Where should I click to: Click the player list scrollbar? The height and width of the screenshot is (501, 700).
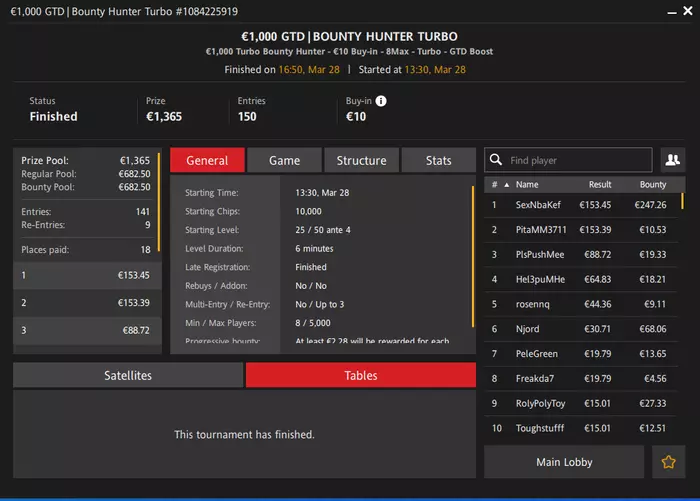point(682,201)
